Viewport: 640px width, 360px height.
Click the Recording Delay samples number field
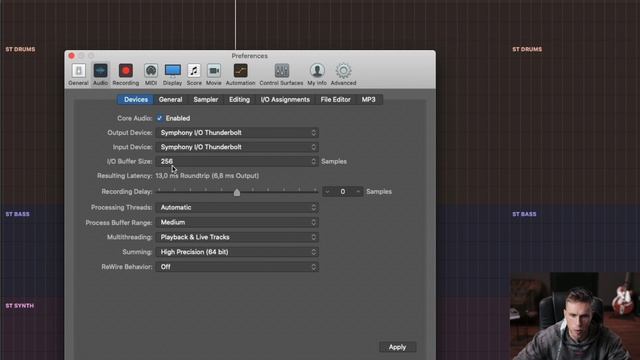343,191
